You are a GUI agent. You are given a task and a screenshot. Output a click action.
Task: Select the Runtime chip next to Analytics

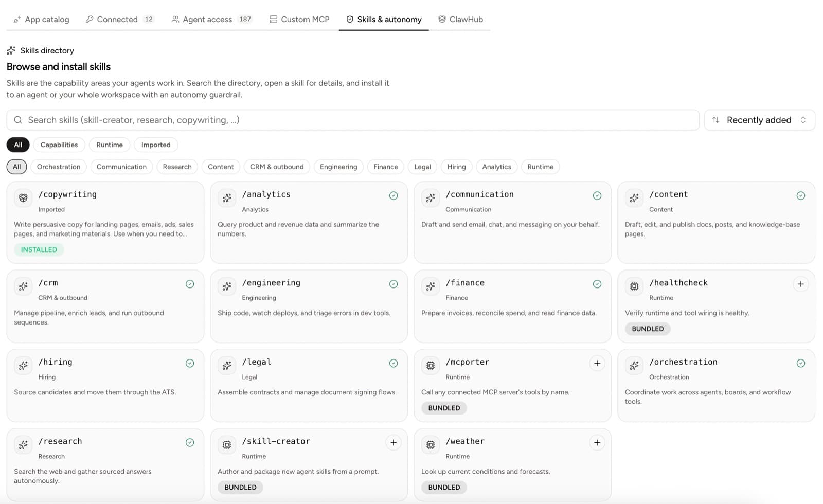coord(540,167)
